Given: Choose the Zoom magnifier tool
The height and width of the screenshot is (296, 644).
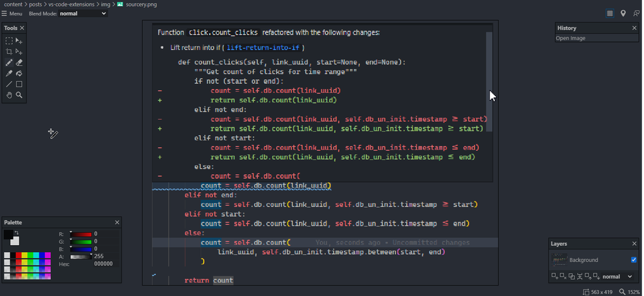Looking at the screenshot, I should pos(19,95).
